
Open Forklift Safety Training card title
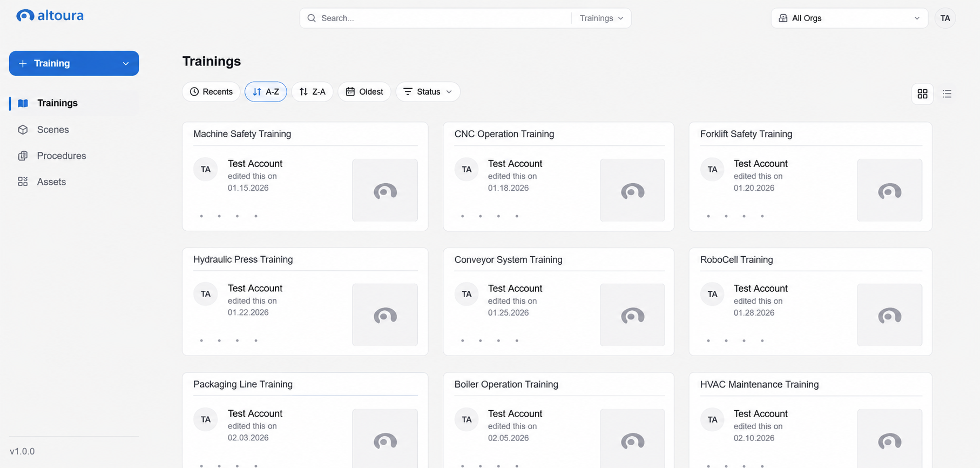point(746,133)
